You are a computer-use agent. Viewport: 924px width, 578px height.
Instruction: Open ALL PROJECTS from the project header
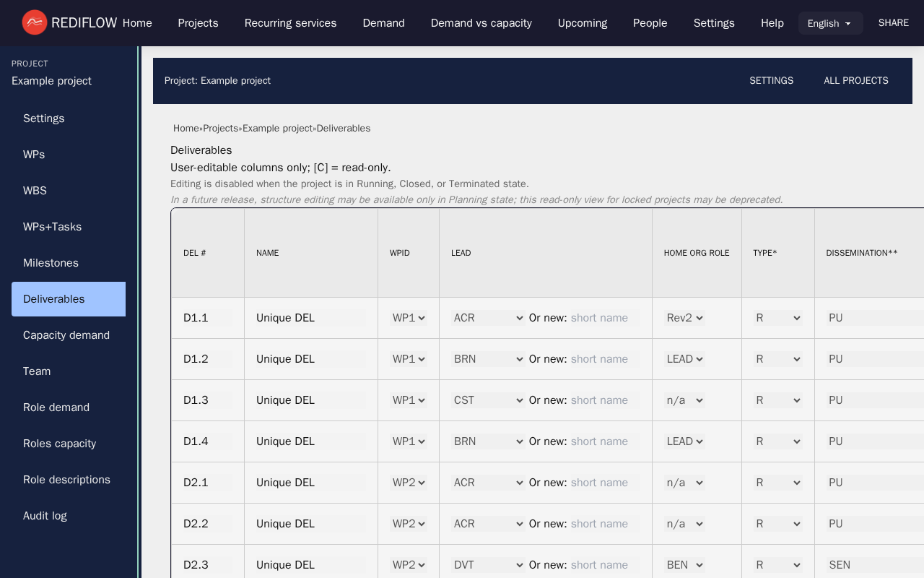click(x=855, y=81)
